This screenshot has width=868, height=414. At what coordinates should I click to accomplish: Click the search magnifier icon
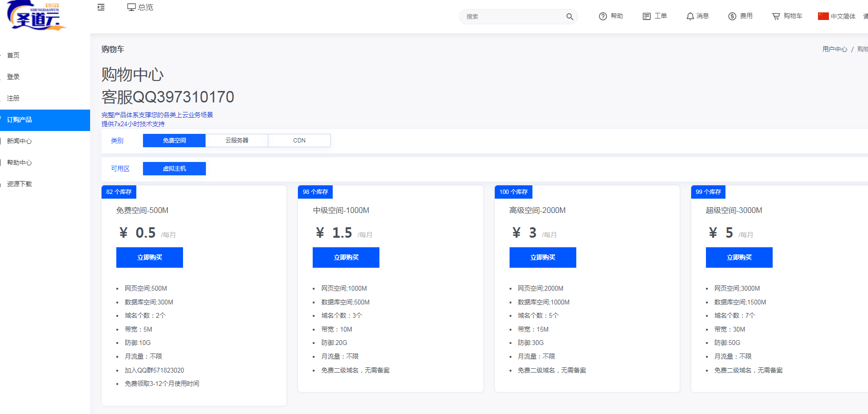click(x=570, y=17)
